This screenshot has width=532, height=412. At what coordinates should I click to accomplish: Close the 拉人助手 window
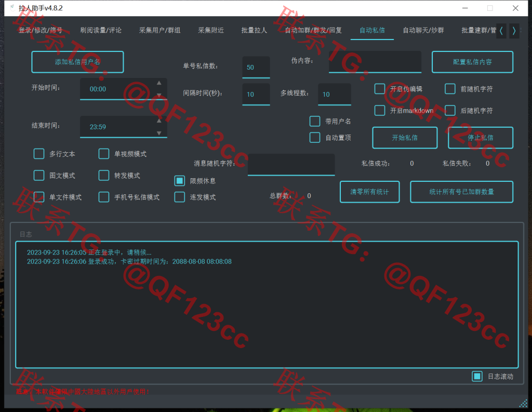[515, 8]
